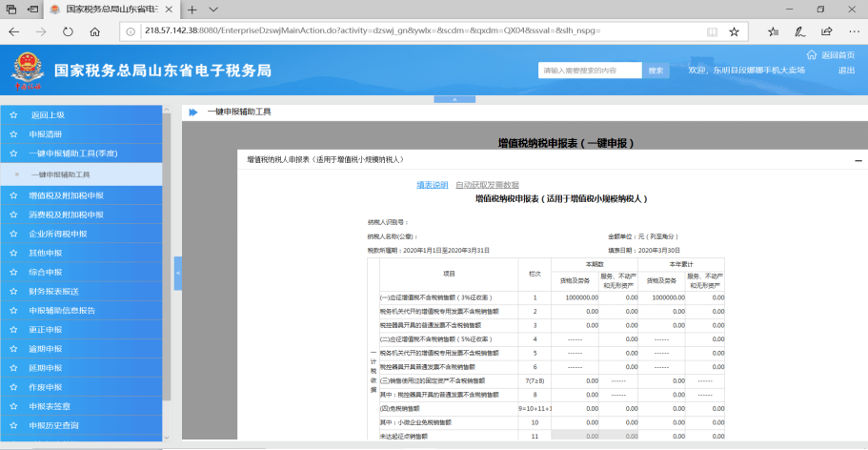Image resolution: width=868 pixels, height=450 pixels.
Task: Click 本期数 服务 cell in row 1
Action: click(618, 297)
